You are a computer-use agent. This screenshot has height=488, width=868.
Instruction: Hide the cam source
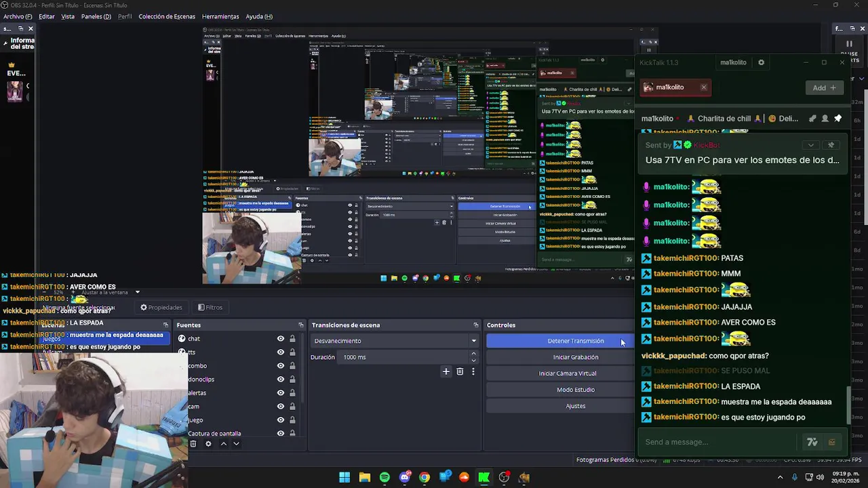280,407
